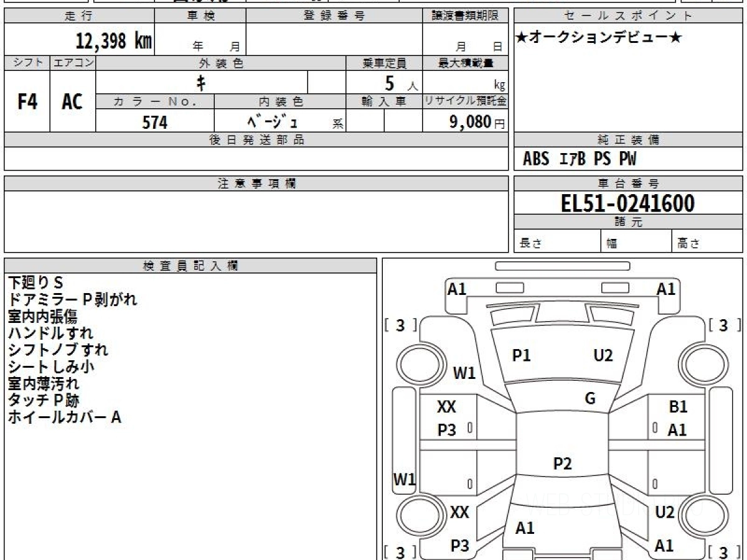Select the 登録番号 header cell

[x=334, y=16]
